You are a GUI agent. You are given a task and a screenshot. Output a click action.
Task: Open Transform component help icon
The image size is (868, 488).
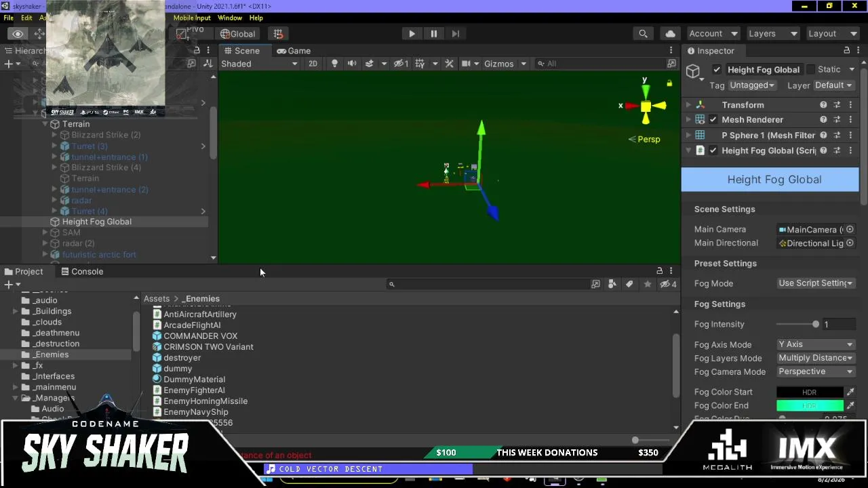tap(823, 105)
